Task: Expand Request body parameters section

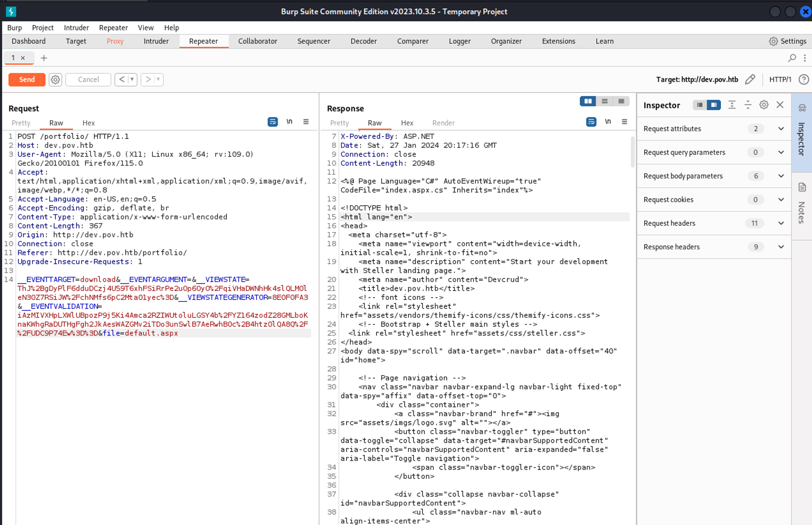Action: click(781, 176)
